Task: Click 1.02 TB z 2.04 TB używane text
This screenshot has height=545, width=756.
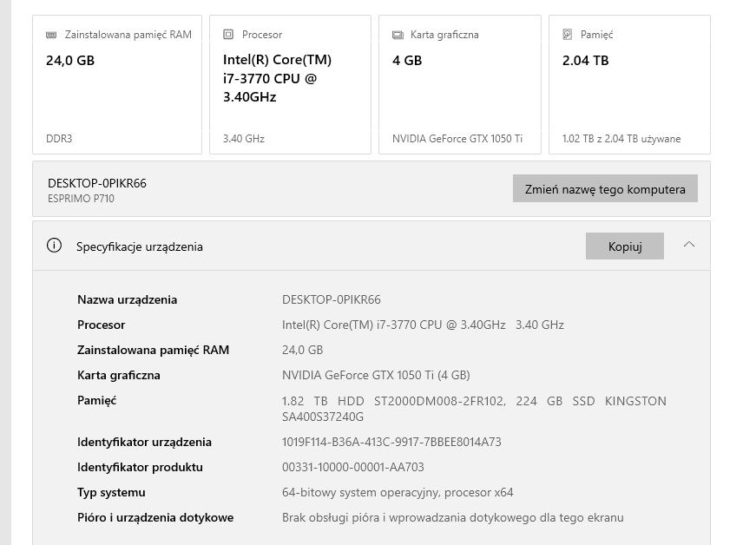Action: tap(621, 139)
